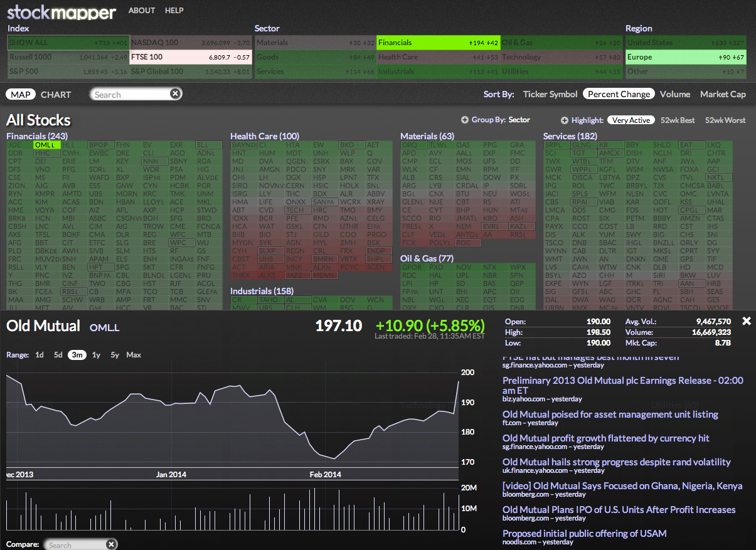Filter by Financials sector
This screenshot has width=756, height=550.
[438, 43]
